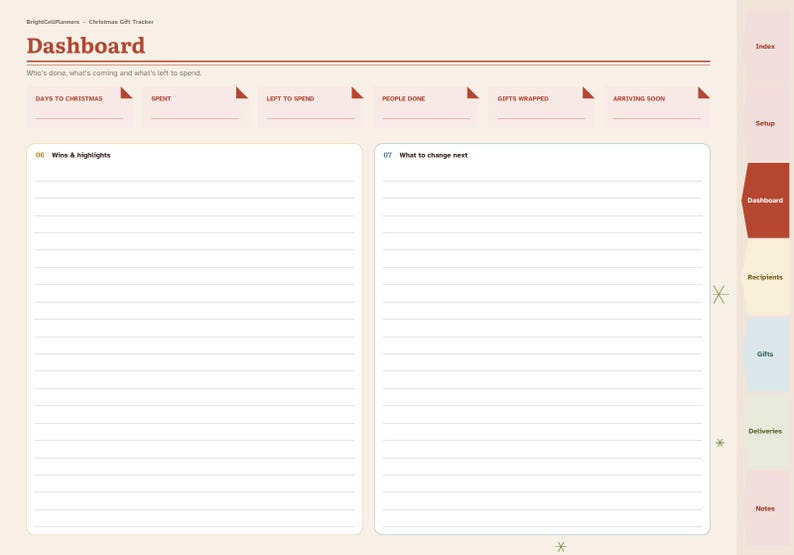The image size is (794, 555).
Task: Click the corner fold on People Done card
Action: pos(471,94)
